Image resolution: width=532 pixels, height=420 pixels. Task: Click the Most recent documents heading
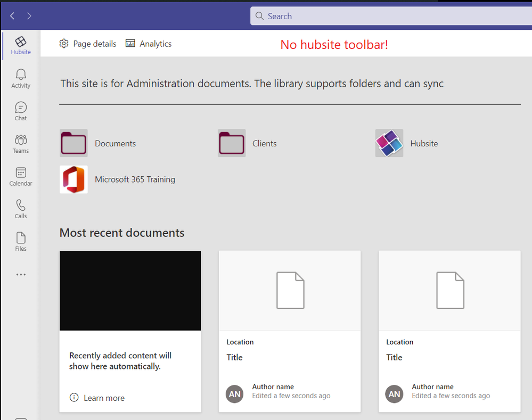click(x=122, y=233)
